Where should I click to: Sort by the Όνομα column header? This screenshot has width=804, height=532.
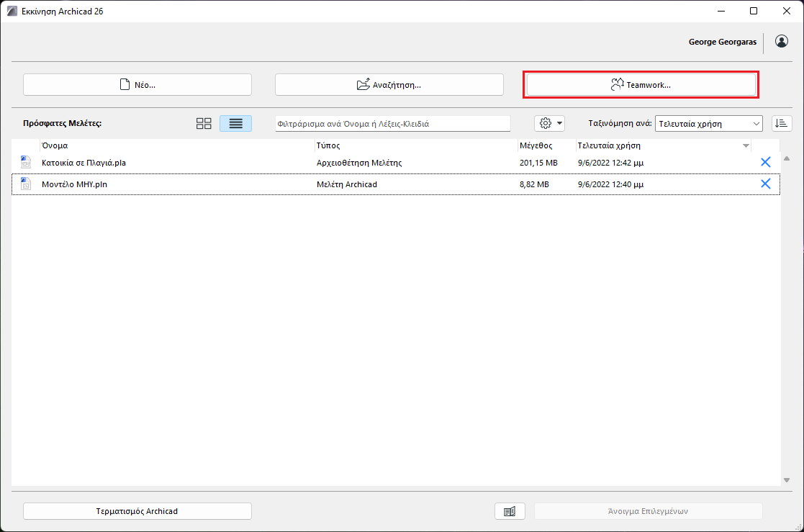177,145
